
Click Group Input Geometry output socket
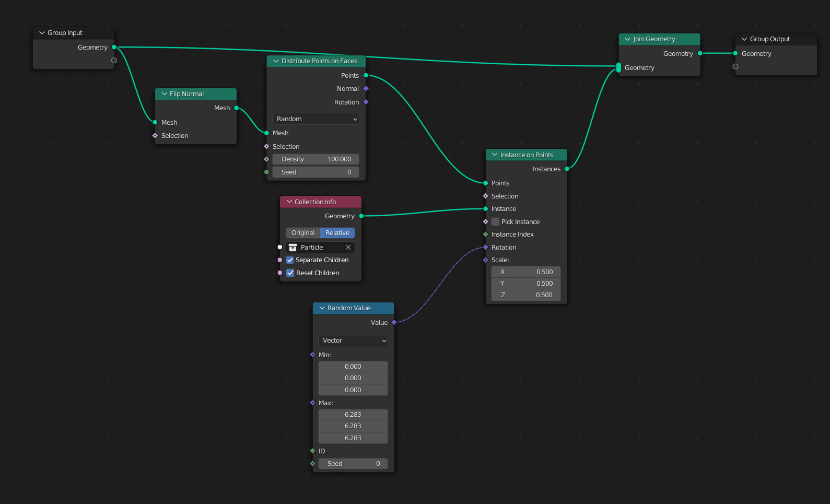[114, 47]
